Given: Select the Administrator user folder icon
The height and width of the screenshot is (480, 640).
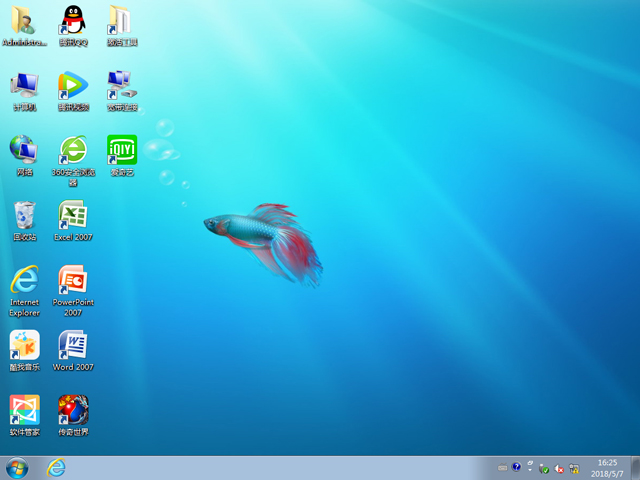Looking at the screenshot, I should click(x=24, y=20).
